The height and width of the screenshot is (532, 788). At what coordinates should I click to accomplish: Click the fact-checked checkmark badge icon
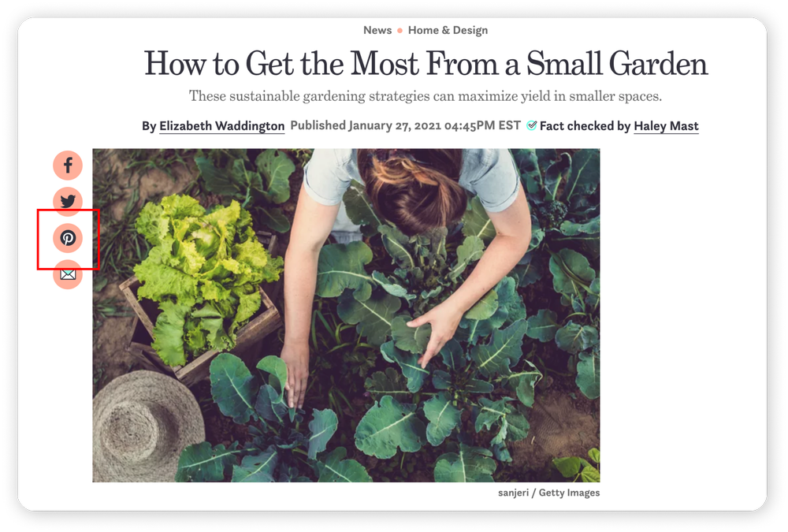pyautogui.click(x=532, y=125)
